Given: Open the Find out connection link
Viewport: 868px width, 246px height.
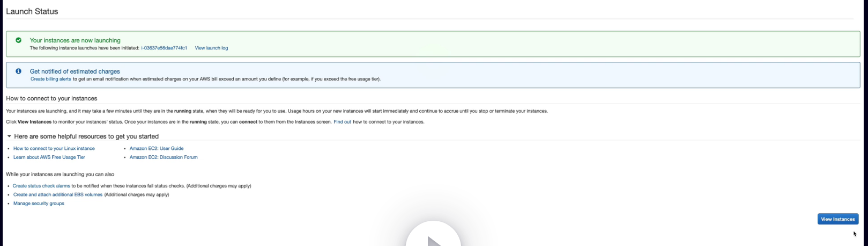Looking at the screenshot, I should [x=342, y=122].
